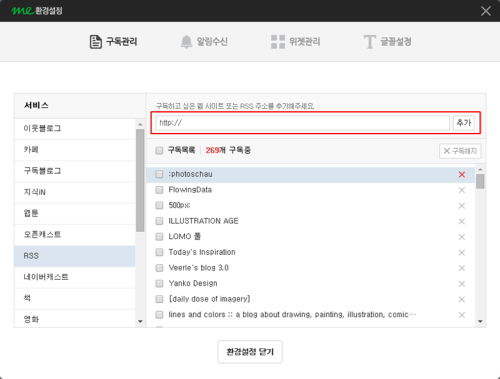Click the subscription list scroll-up arrow

coord(480,169)
